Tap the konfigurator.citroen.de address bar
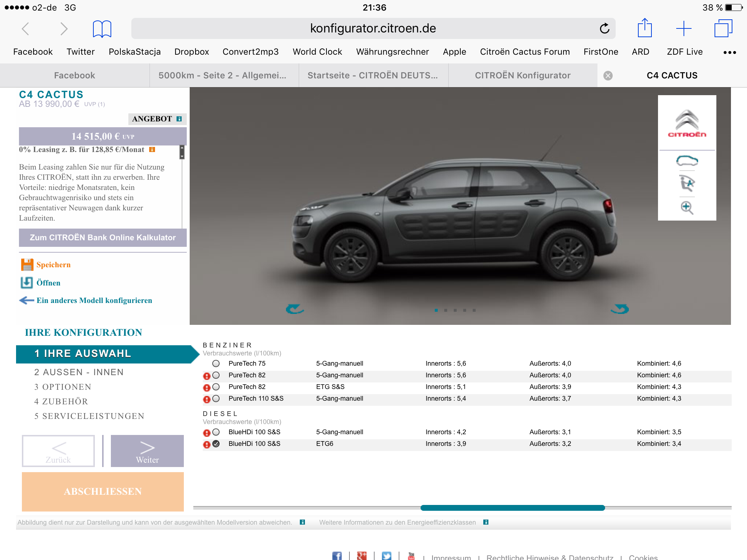The width and height of the screenshot is (747, 560). click(x=373, y=28)
